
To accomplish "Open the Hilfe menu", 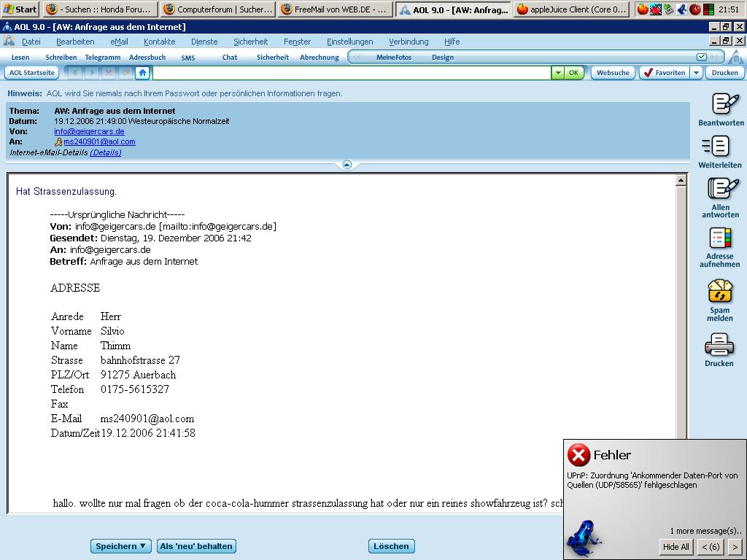I will point(452,42).
